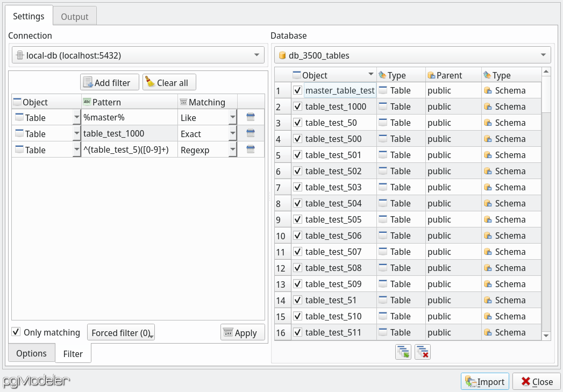Sort by the Object column header
This screenshot has height=392, width=563.
[333, 75]
